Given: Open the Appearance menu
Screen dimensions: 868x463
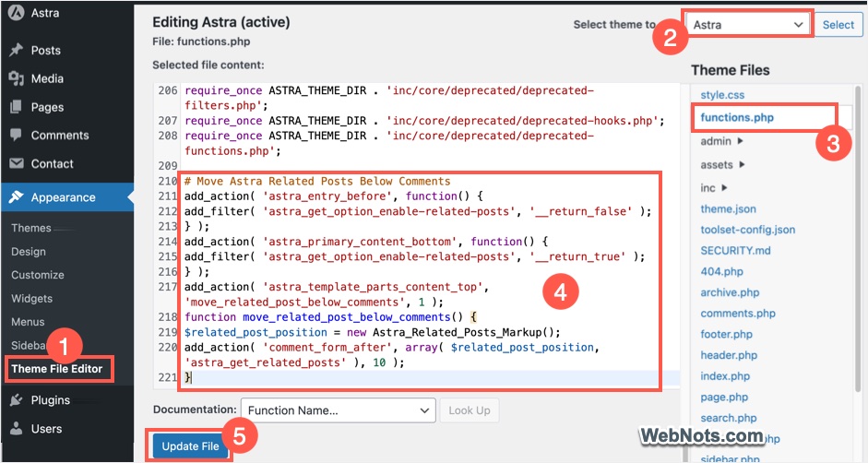Looking at the screenshot, I should click(x=67, y=197).
